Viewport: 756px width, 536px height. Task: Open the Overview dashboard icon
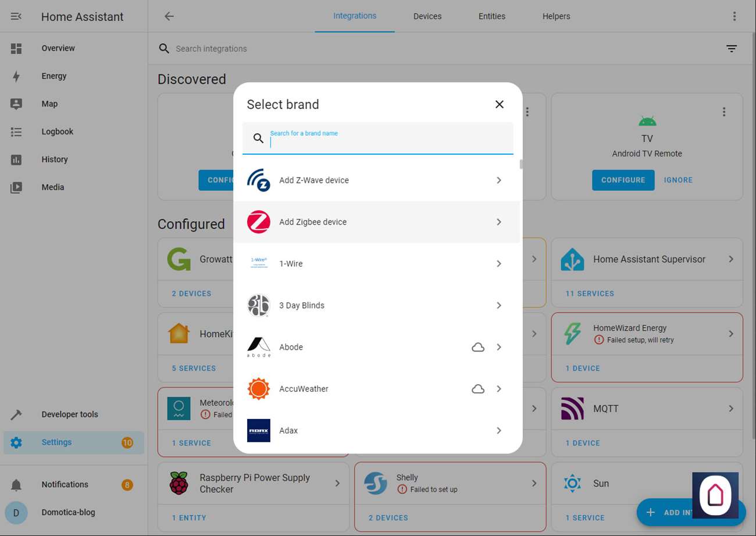click(16, 48)
